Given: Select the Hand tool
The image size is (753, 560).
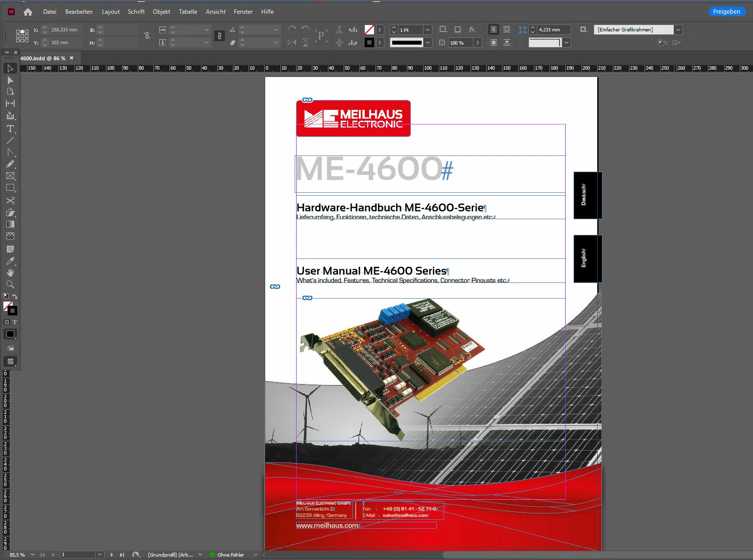Looking at the screenshot, I should tap(10, 273).
